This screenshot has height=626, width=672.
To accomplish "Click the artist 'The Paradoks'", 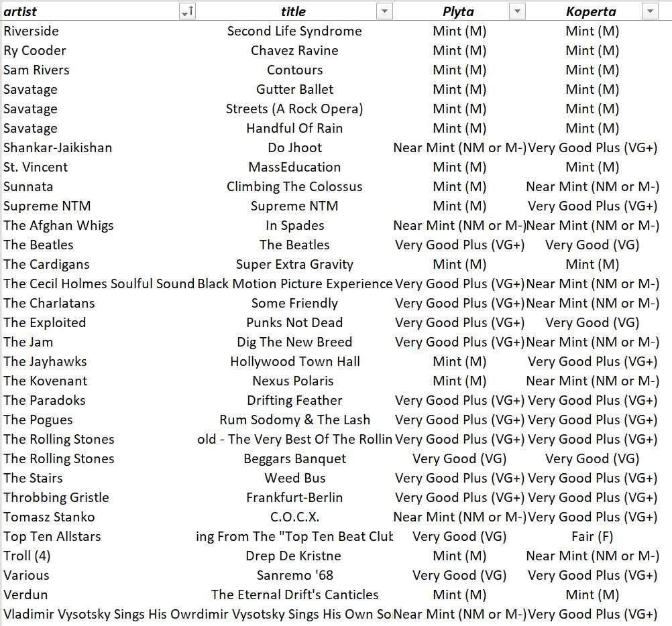I will pyautogui.click(x=44, y=400).
